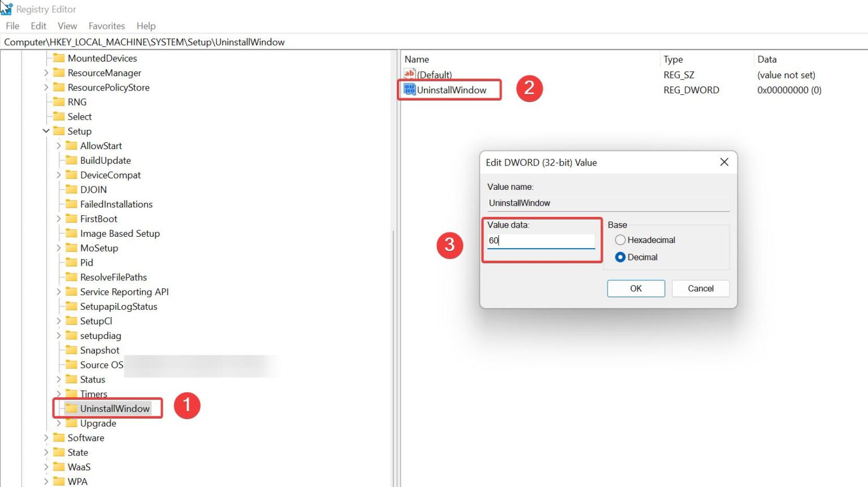
Task: Click the Registry Editor title bar icon
Action: click(7, 8)
